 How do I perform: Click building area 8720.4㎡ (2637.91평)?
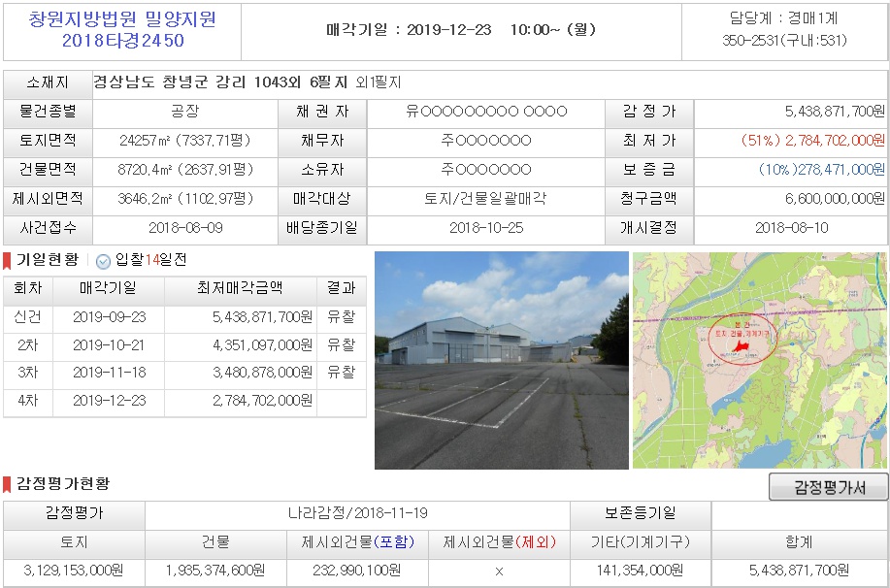(x=185, y=169)
